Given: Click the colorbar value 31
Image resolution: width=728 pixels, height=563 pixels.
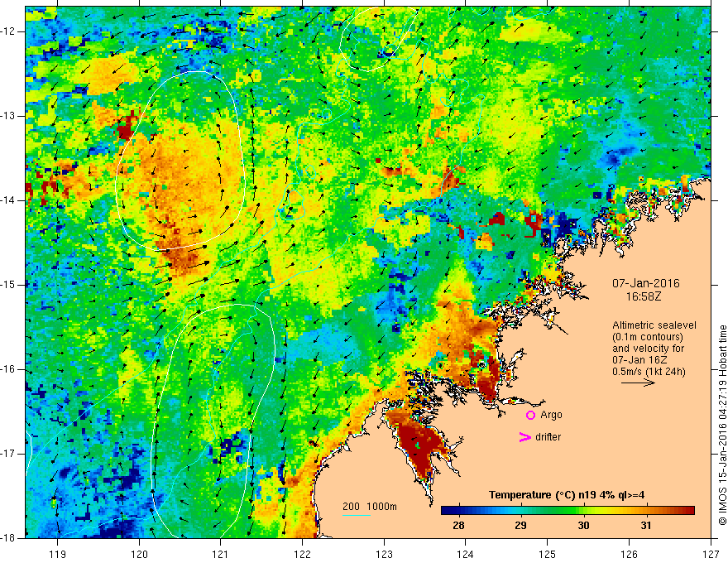Looking at the screenshot, I should 645,526.
